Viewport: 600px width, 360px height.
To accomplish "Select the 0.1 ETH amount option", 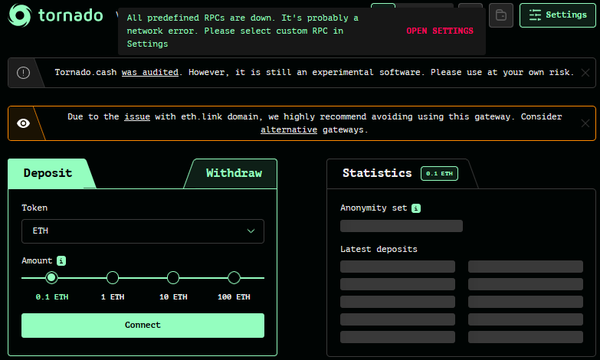I will tap(52, 278).
